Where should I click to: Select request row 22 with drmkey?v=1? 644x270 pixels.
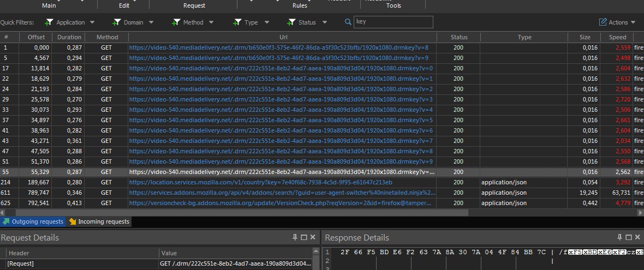322,79
